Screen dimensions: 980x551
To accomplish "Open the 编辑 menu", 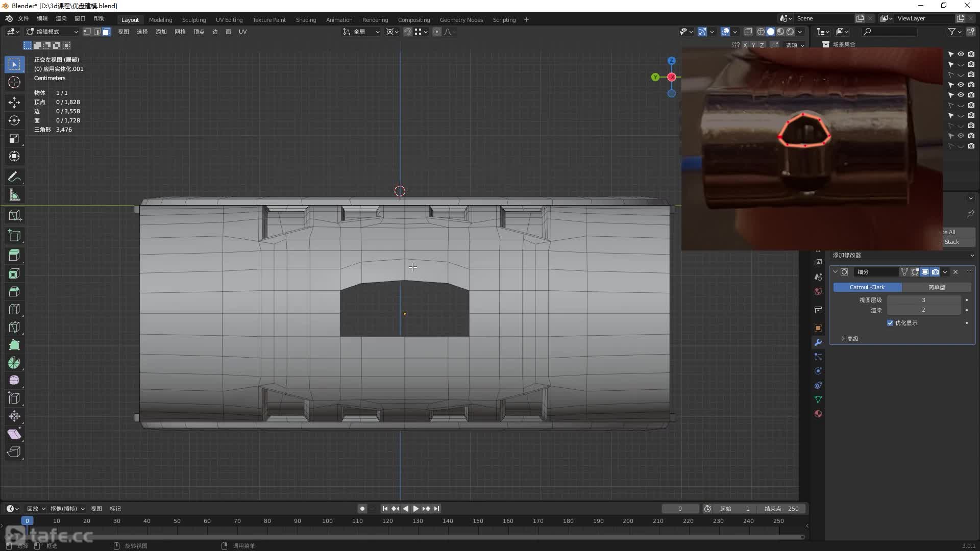I will point(42,18).
